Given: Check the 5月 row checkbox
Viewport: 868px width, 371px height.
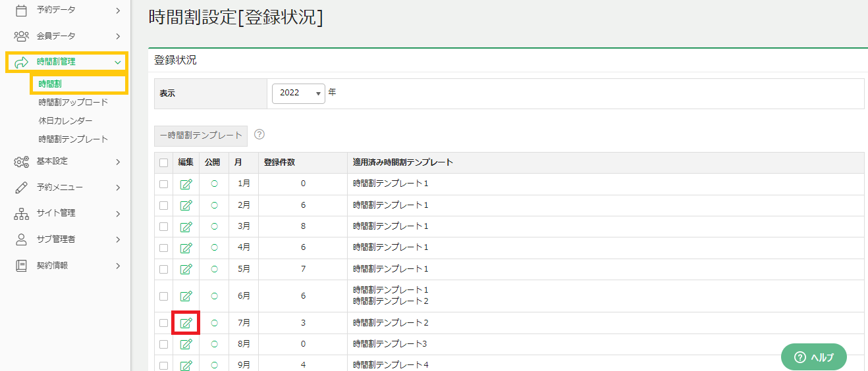Looking at the screenshot, I should pos(164,269).
